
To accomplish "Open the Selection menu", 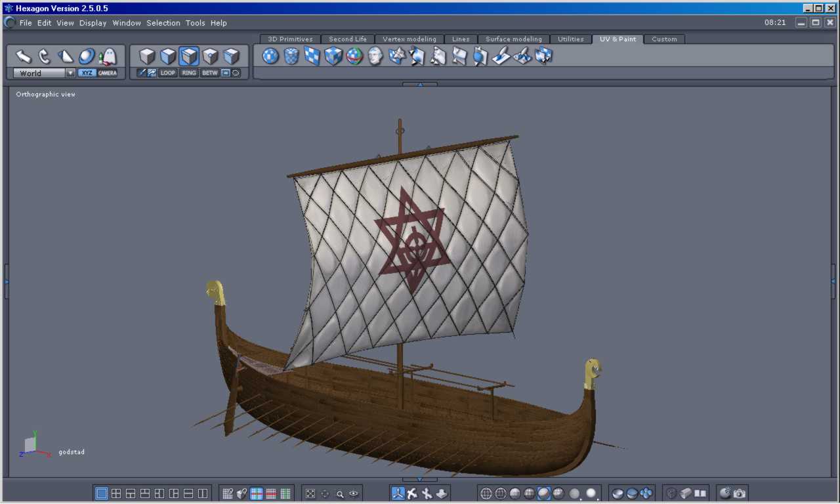I will pos(163,23).
